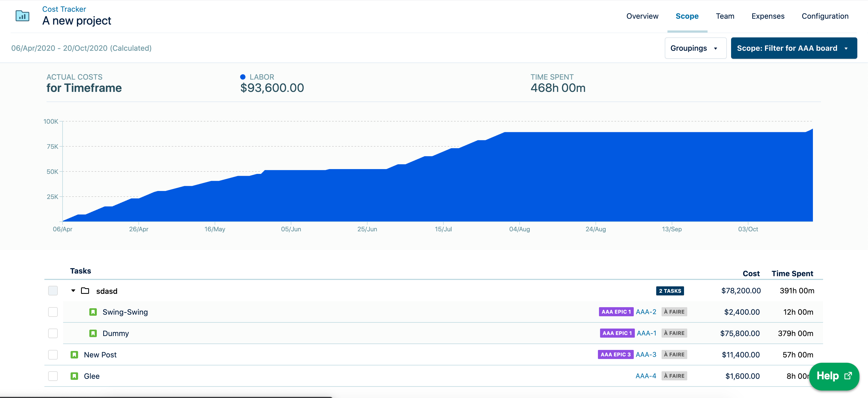Click the story icon beside Dummy task
The image size is (868, 398).
coord(93,333)
